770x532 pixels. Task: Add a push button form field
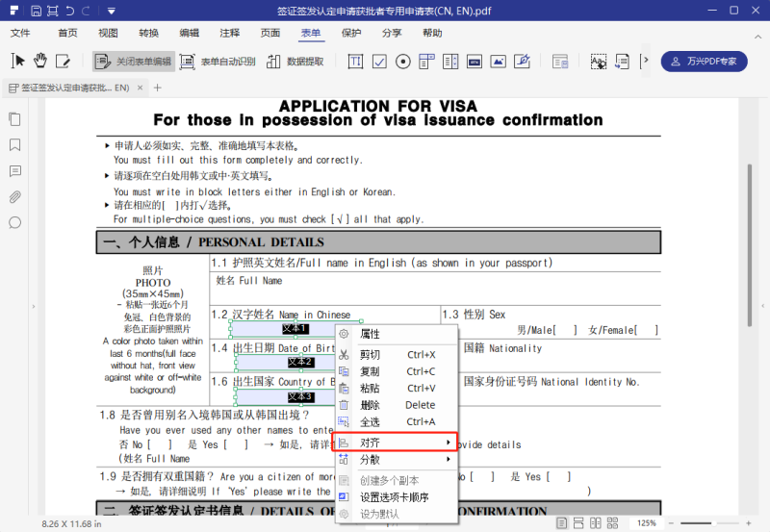[474, 62]
